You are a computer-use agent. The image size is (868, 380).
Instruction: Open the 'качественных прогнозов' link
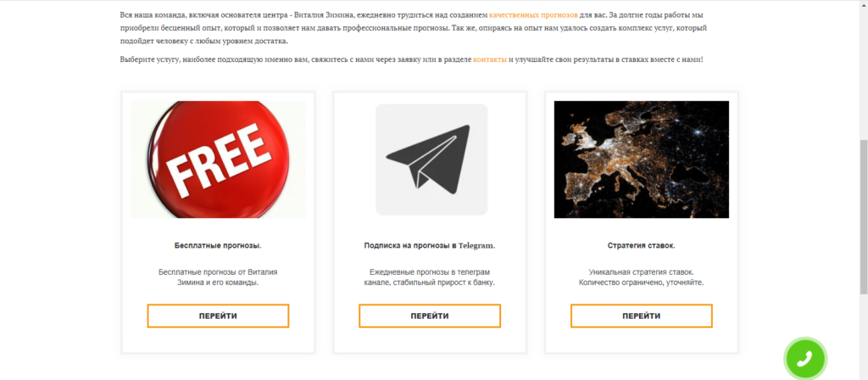pyautogui.click(x=534, y=16)
